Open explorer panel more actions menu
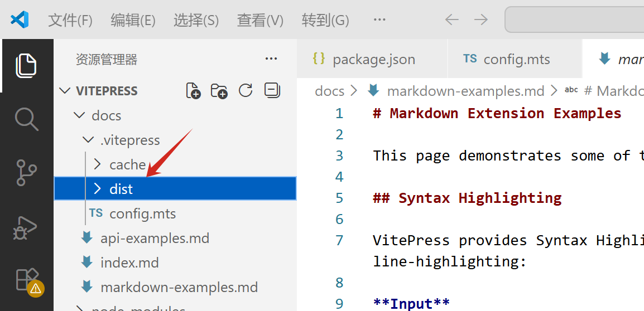Image resolution: width=644 pixels, height=311 pixels. point(271,59)
